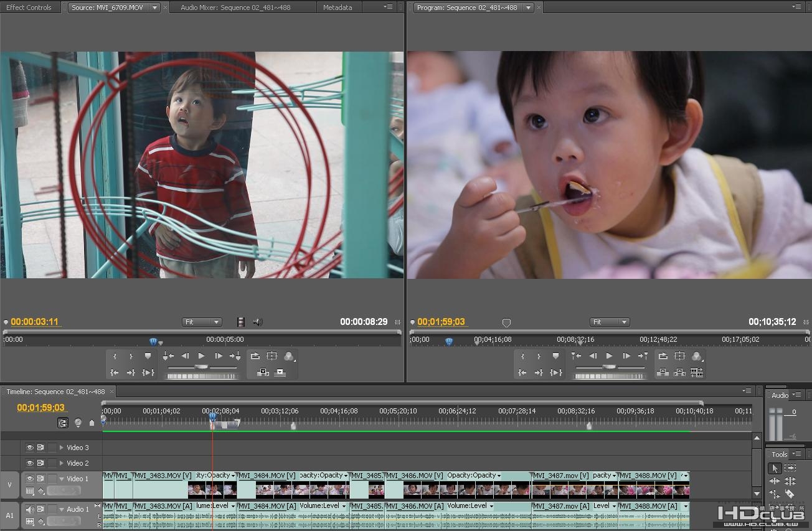This screenshot has height=531, width=812.
Task: Go to next edit point in Program monitor
Action: click(643, 356)
